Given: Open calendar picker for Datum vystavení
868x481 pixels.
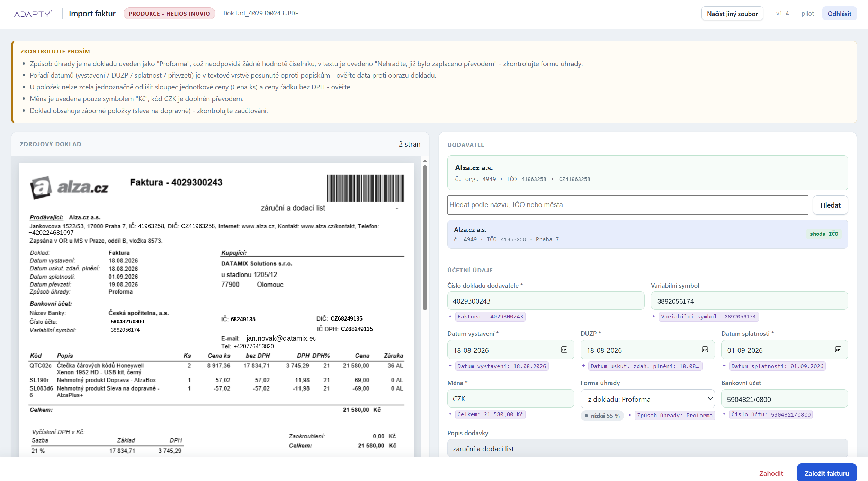Looking at the screenshot, I should [x=564, y=349].
